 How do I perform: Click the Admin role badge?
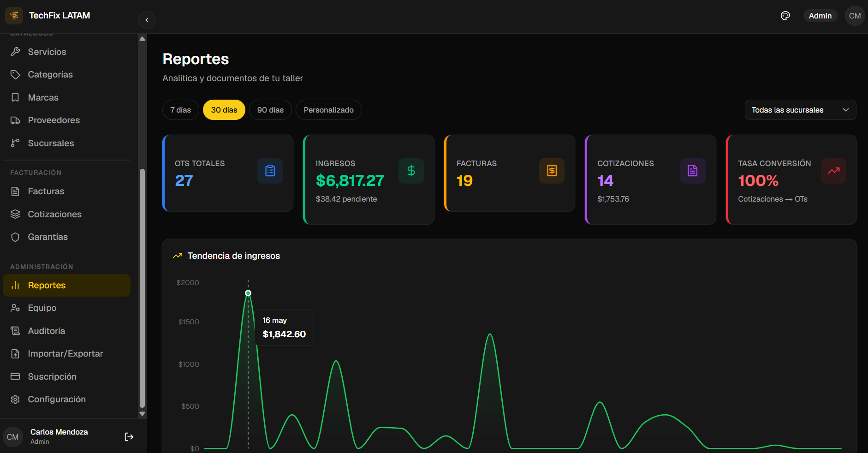(x=820, y=16)
